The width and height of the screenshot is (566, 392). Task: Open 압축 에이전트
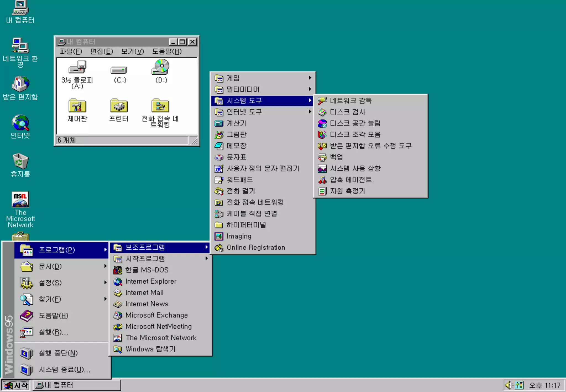tap(371, 180)
